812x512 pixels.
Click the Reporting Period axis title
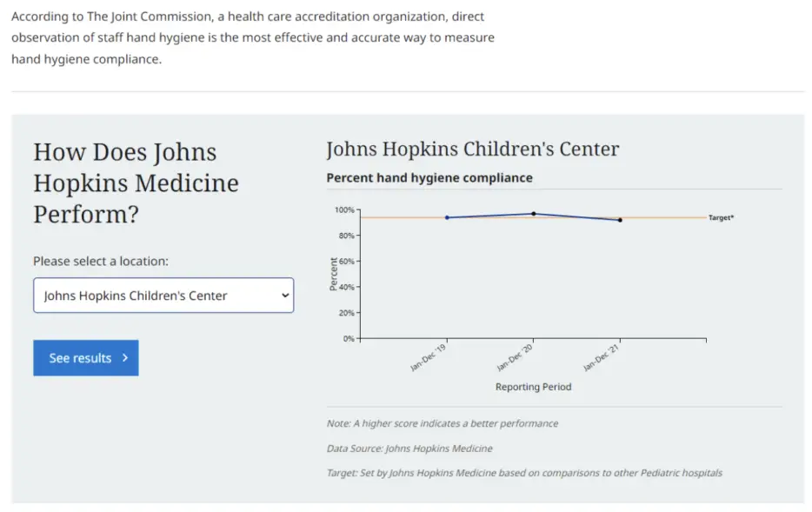tap(533, 387)
